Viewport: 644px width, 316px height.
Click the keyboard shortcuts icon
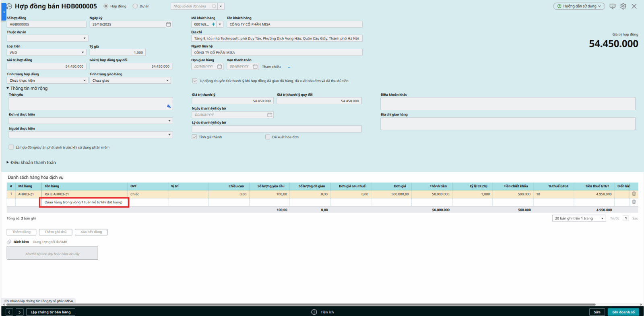pyautogui.click(x=612, y=6)
